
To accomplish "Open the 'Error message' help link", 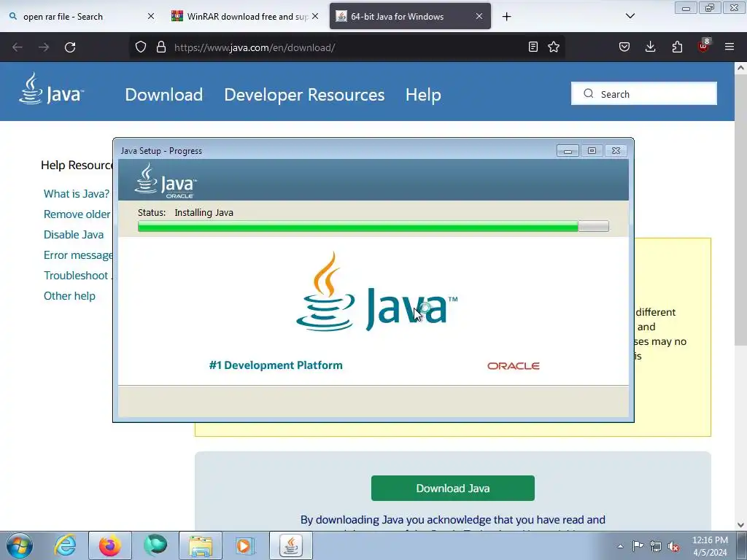I will pos(78,255).
